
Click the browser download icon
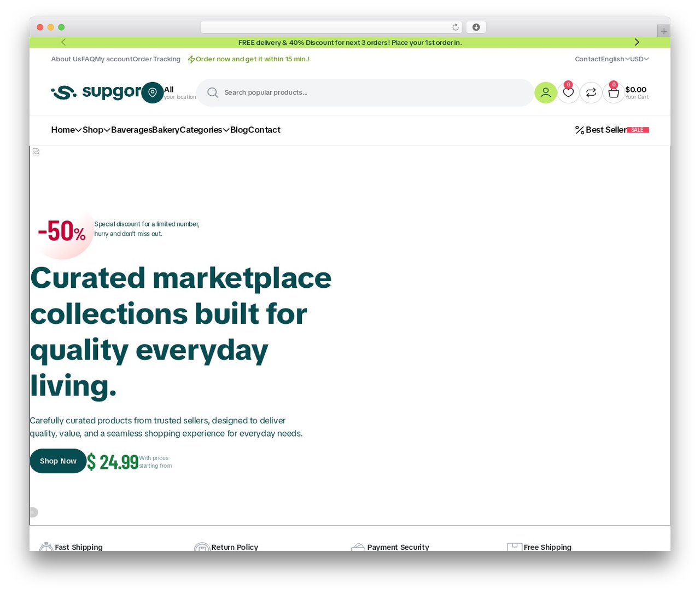[476, 27]
